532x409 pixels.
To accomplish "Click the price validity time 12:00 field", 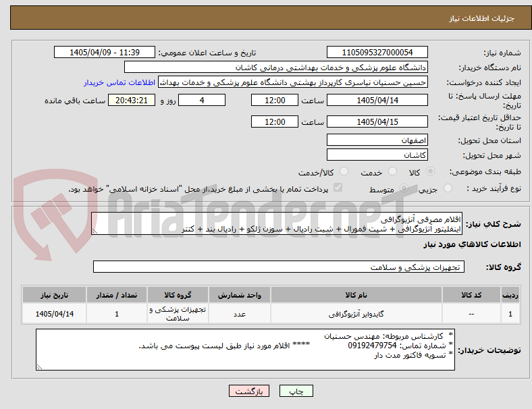I will pyautogui.click(x=275, y=121).
